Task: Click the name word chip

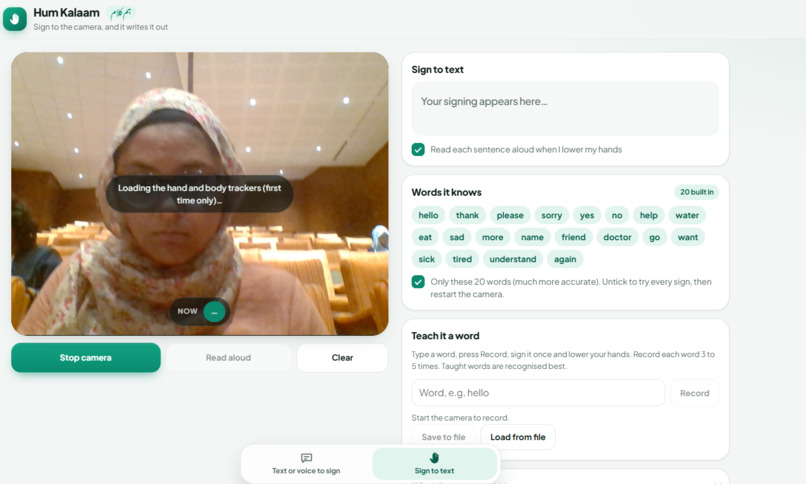Action: click(x=532, y=237)
